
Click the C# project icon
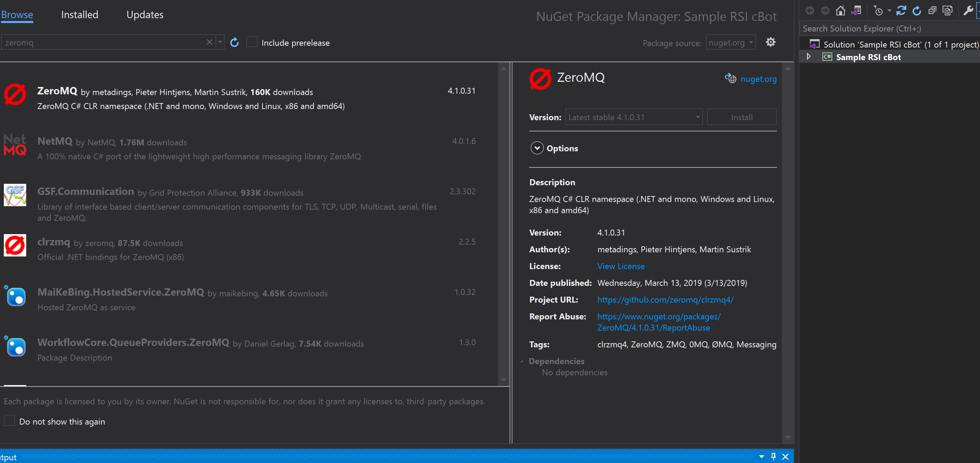[827, 57]
